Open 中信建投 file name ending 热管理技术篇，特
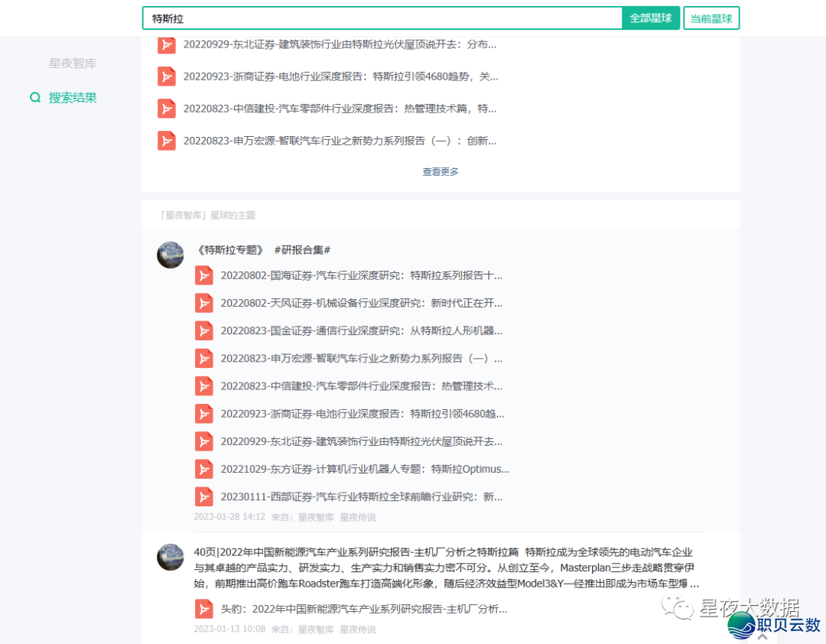Viewport: 826px width, 644px height. tap(340, 109)
